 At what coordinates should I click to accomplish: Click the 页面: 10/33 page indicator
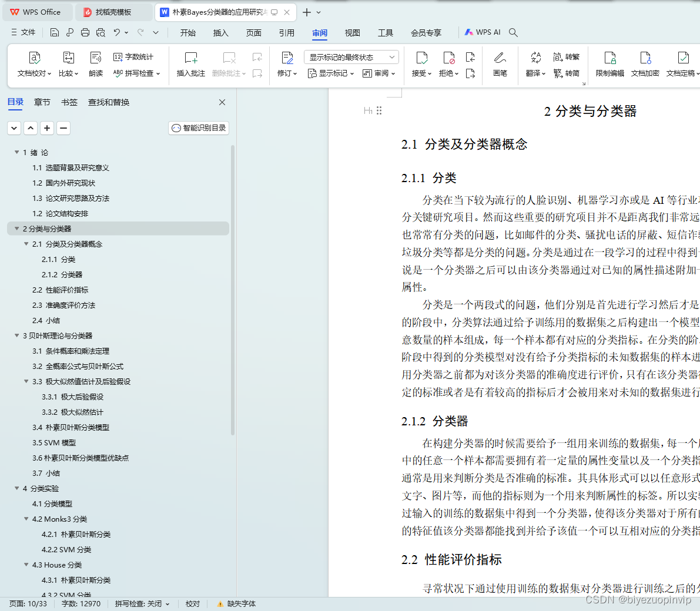coord(28,604)
